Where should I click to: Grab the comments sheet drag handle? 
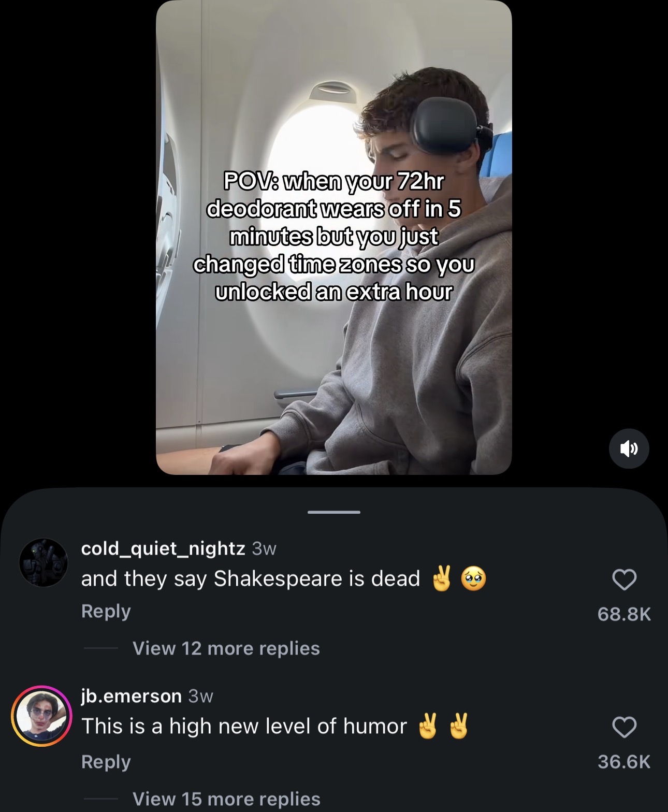[334, 512]
